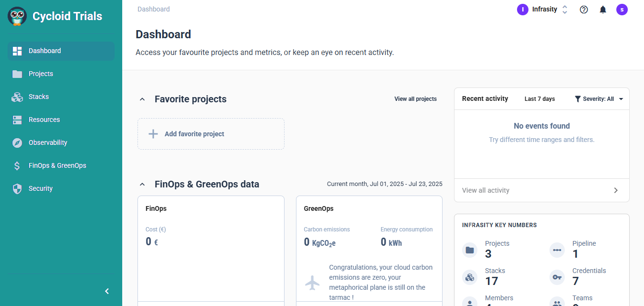Click the Dashboard grid icon in sidebar
The height and width of the screenshot is (306, 644).
[17, 51]
